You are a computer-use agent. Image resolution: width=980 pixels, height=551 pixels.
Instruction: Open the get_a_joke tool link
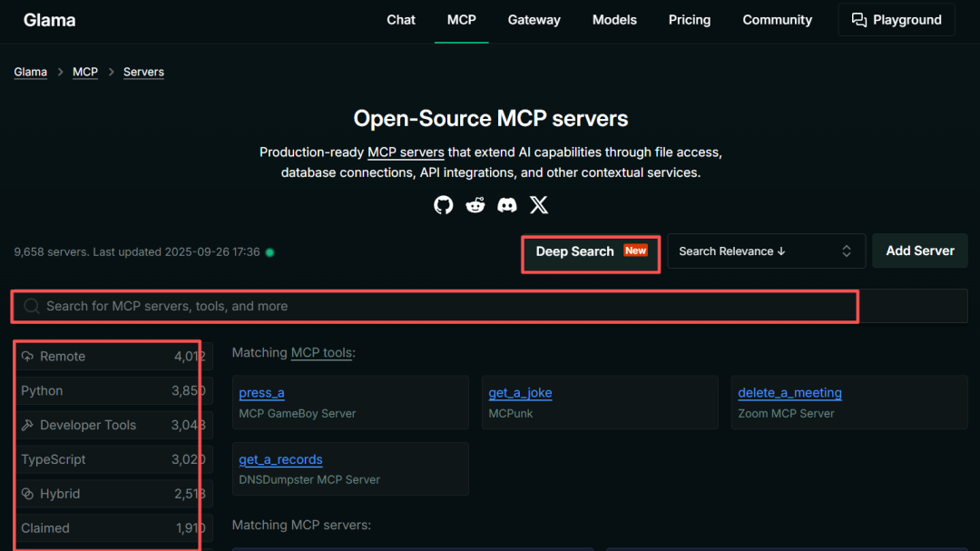click(x=520, y=393)
